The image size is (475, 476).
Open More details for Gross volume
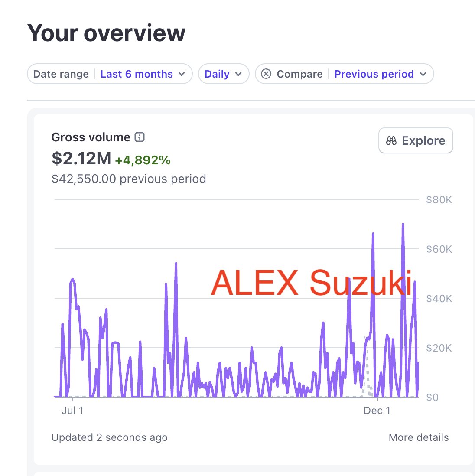click(418, 437)
